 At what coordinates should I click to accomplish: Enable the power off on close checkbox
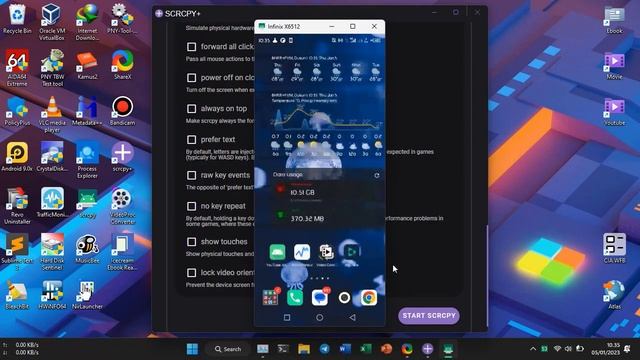191,78
